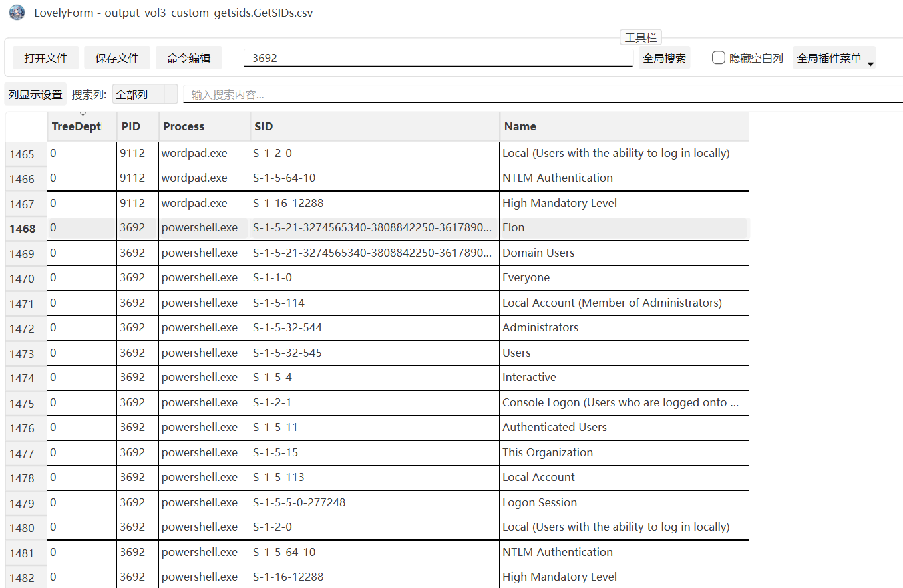
Task: Click the Elon name cell
Action: pos(624,228)
